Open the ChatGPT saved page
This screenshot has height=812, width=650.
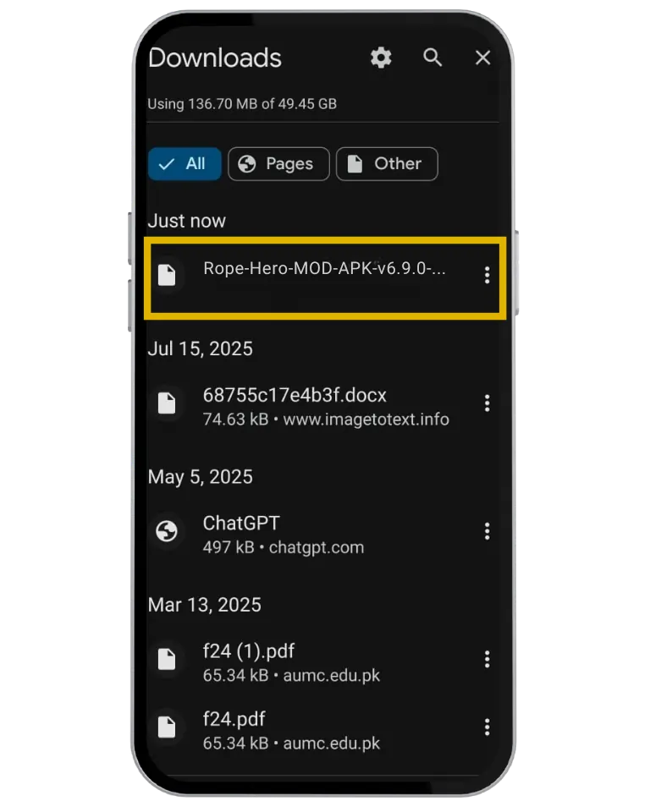pos(325,534)
